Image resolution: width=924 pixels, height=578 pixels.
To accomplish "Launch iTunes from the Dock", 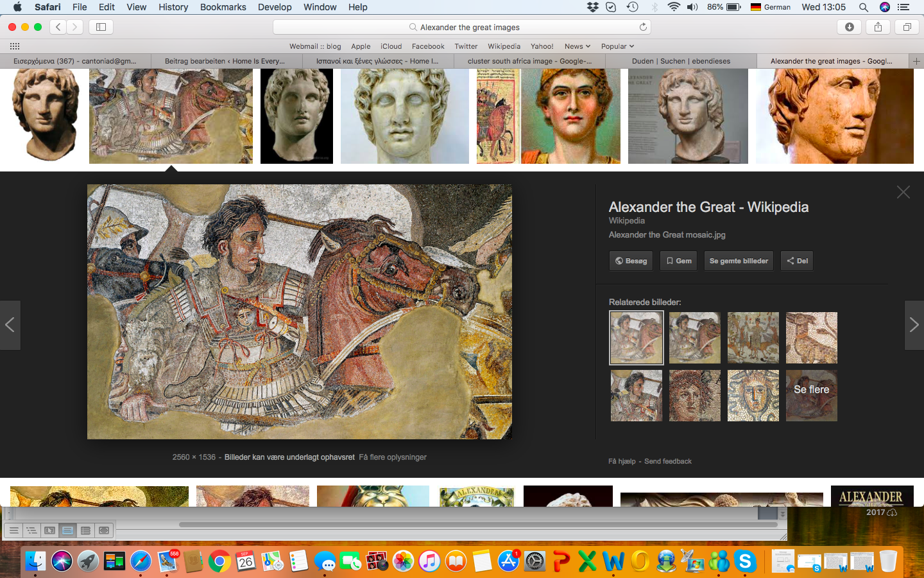I will coord(429,562).
